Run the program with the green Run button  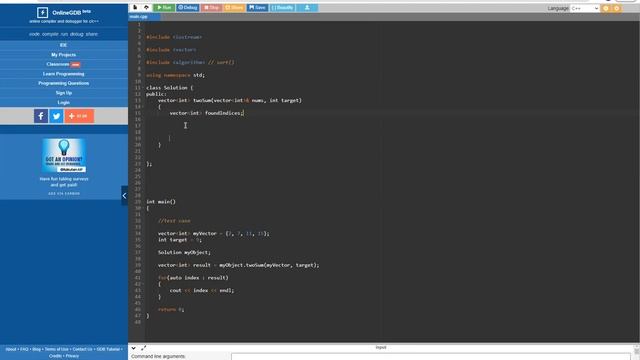(x=164, y=7)
